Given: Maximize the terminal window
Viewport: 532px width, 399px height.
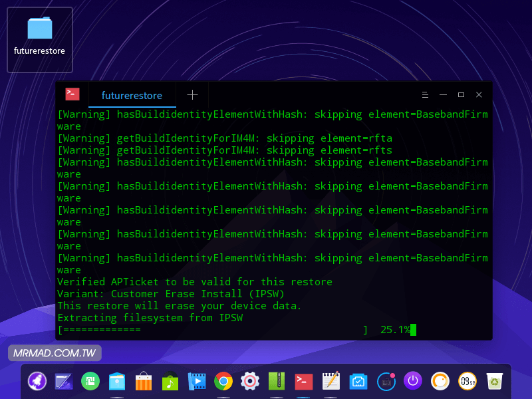Looking at the screenshot, I should point(461,95).
